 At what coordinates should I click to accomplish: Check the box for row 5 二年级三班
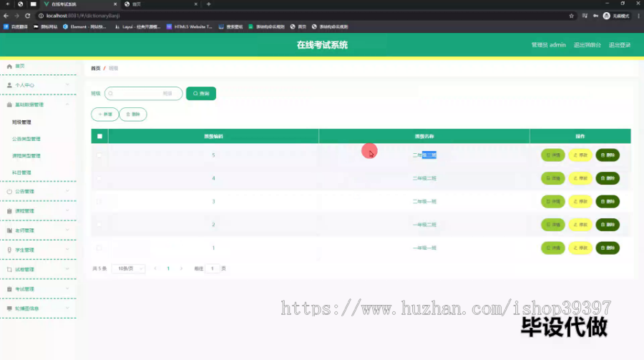[99, 155]
